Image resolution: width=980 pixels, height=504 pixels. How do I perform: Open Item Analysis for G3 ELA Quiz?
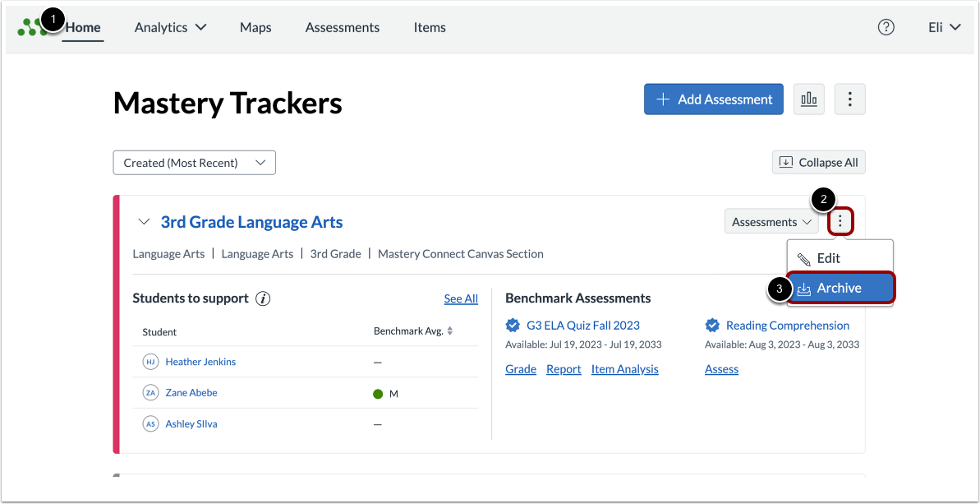click(x=624, y=368)
